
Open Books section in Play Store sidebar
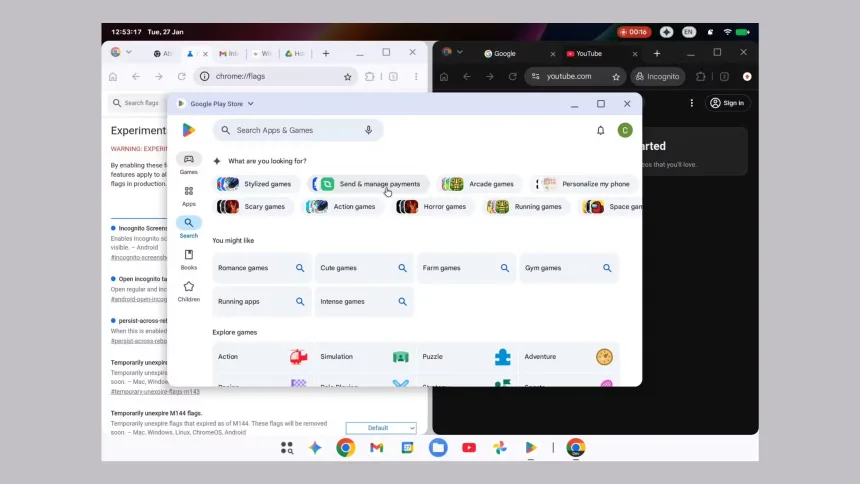[189, 260]
